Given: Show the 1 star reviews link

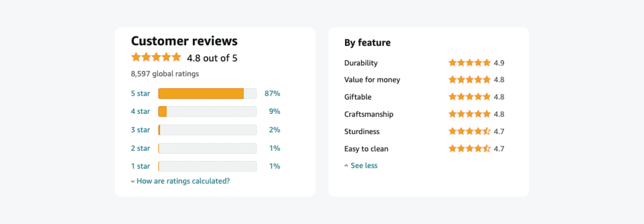Looking at the screenshot, I should (x=140, y=166).
